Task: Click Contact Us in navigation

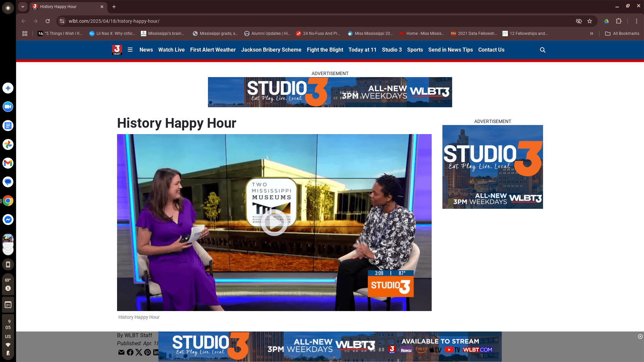Action: (491, 50)
